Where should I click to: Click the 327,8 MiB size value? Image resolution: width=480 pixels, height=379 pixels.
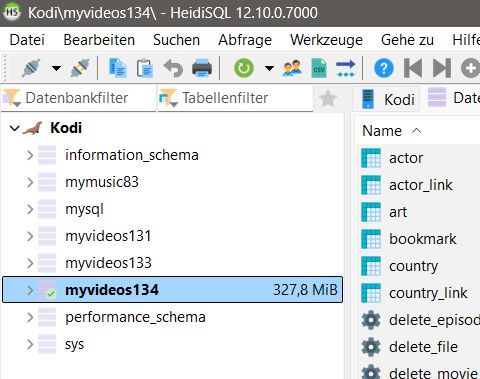305,290
